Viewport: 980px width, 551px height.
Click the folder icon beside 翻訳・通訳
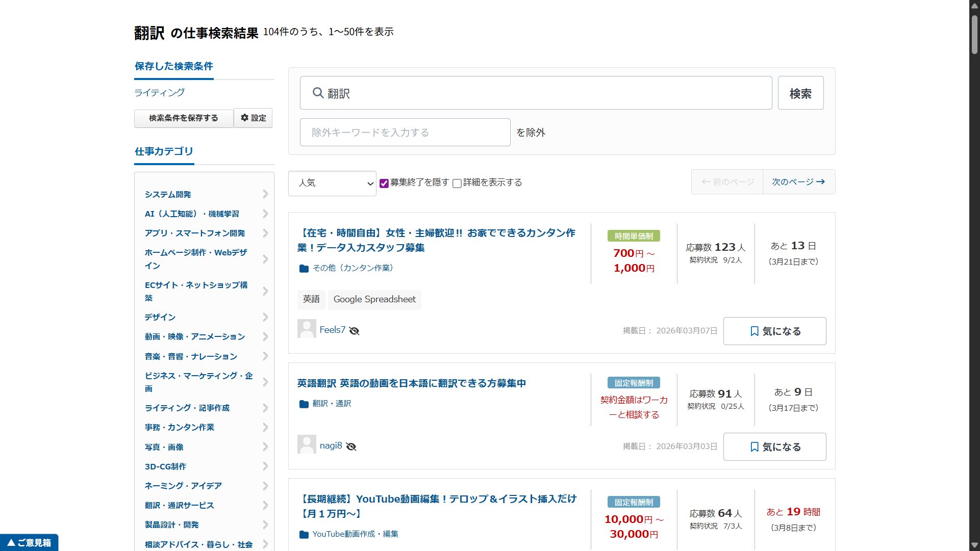pyautogui.click(x=304, y=403)
